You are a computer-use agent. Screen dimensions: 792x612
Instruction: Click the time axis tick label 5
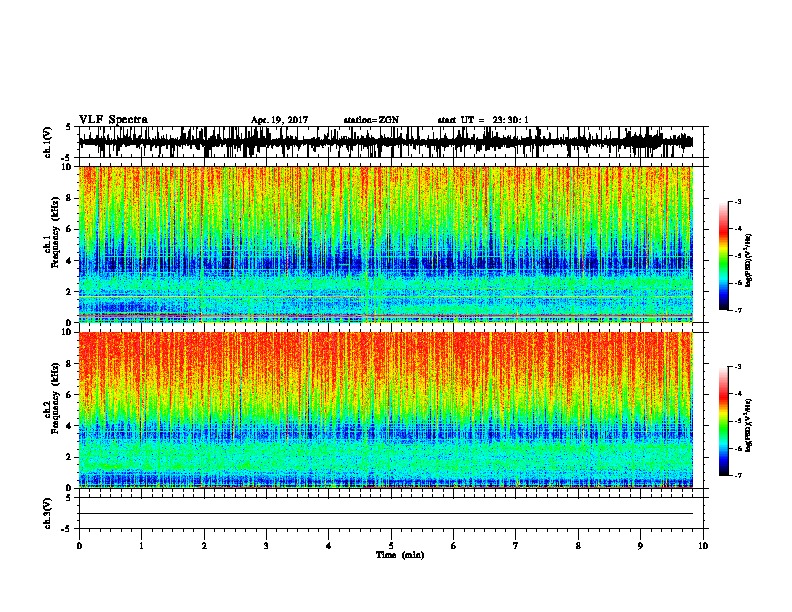[391, 546]
